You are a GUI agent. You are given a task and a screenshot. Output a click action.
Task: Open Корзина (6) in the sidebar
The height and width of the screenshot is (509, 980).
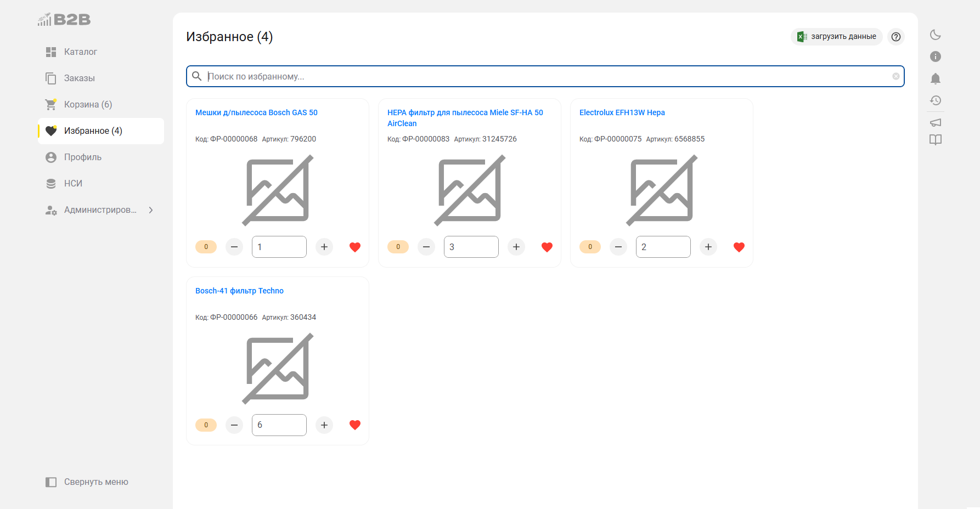pos(101,105)
